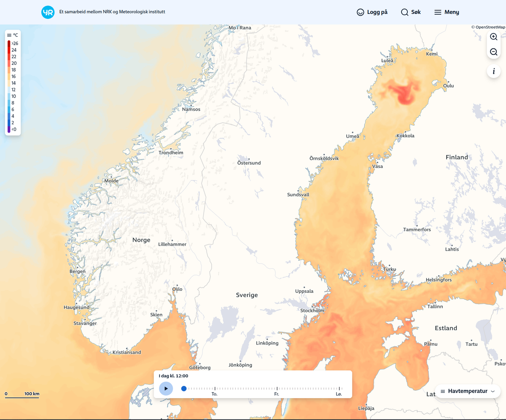Click the Kemi city label

(x=432, y=54)
